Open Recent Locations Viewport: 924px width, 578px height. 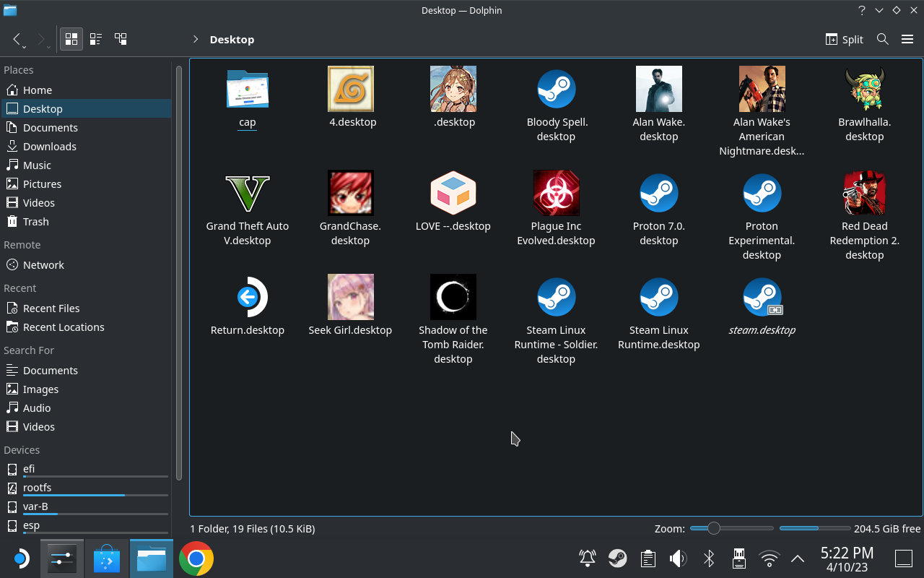pos(86,327)
